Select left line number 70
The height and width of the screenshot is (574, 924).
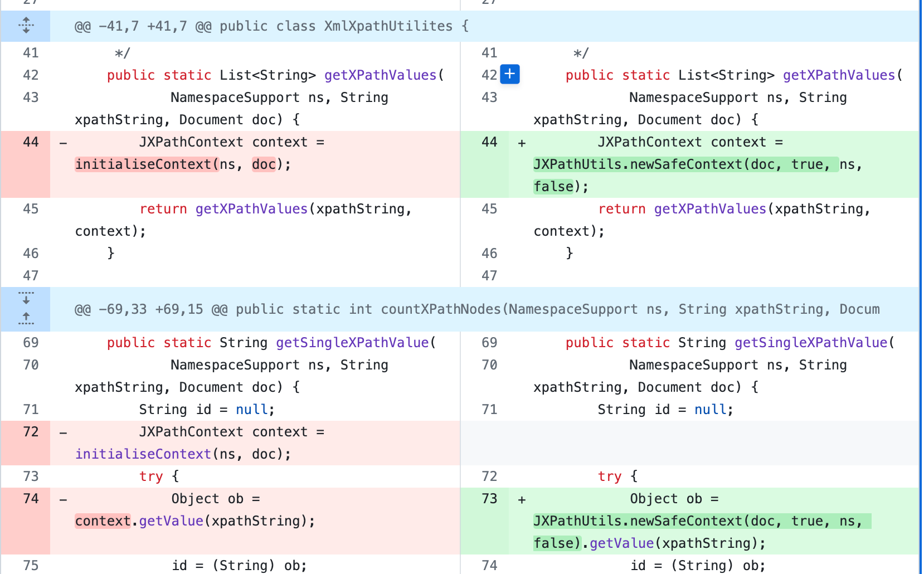(31, 365)
